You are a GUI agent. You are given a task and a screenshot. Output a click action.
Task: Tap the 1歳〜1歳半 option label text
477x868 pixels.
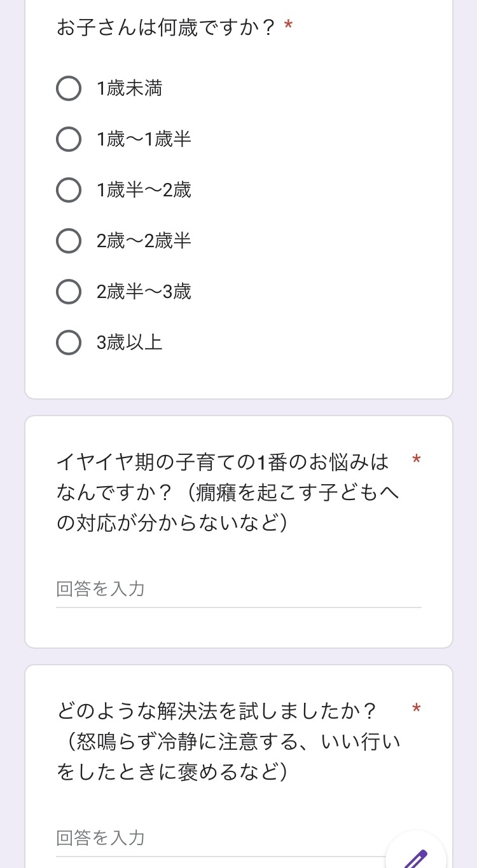click(x=144, y=139)
